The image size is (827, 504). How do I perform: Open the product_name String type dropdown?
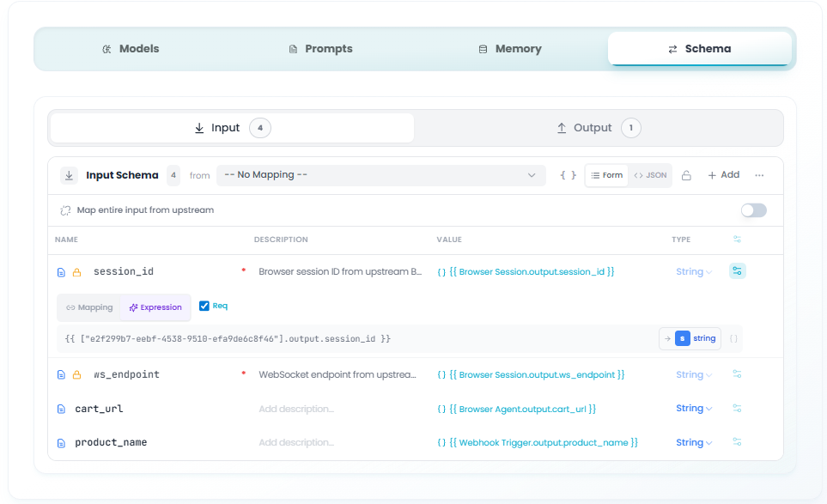click(x=694, y=442)
